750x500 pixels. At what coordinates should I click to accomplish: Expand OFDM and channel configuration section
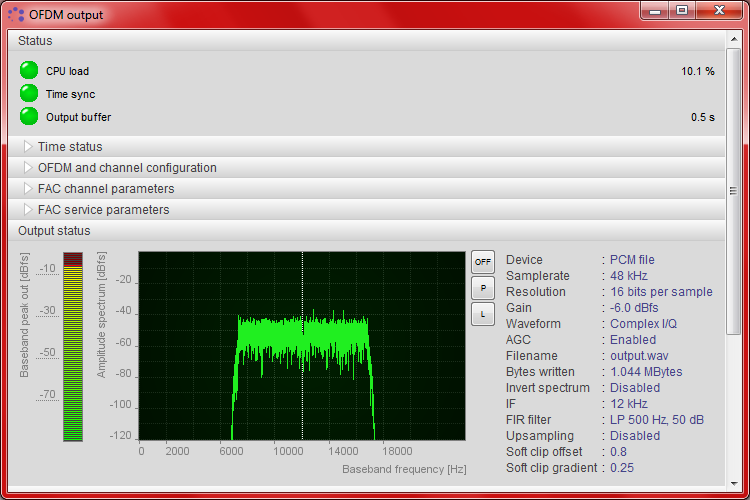pos(366,167)
